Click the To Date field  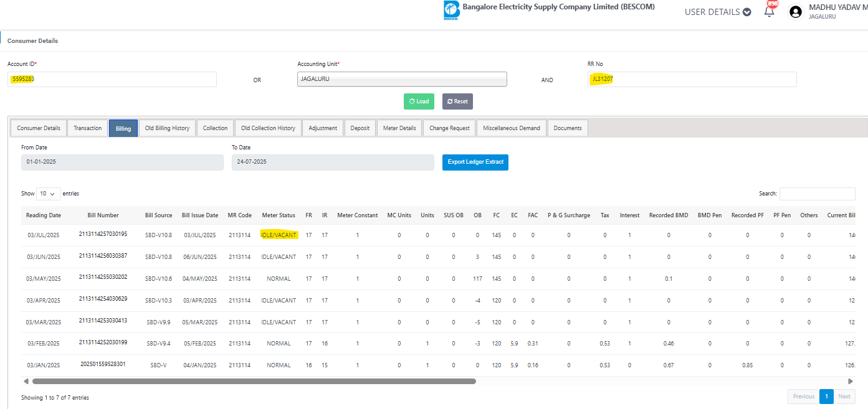tap(333, 162)
